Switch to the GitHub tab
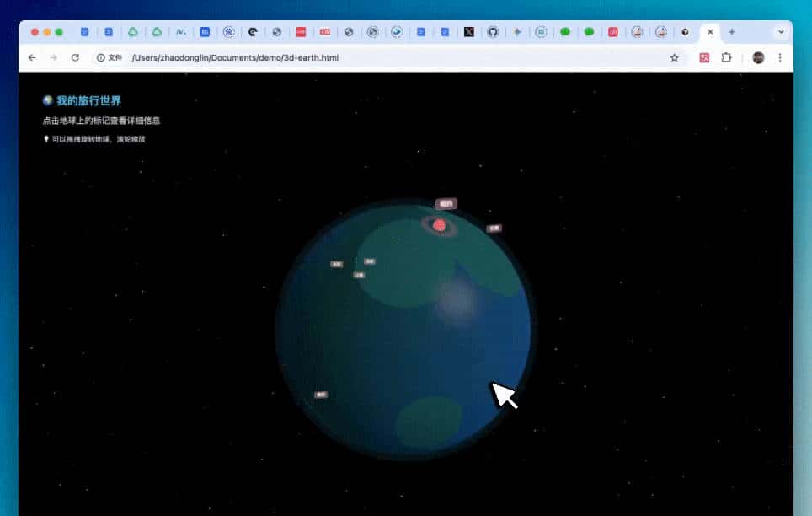Image resolution: width=812 pixels, height=516 pixels. click(493, 32)
